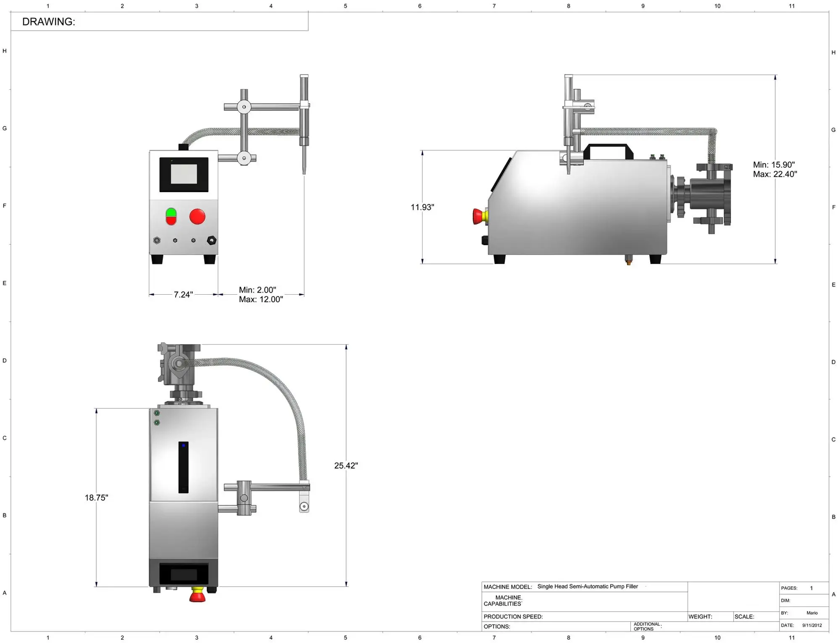840x643 pixels.
Task: Click the 25.42" length dimension label
Action: pos(346,465)
